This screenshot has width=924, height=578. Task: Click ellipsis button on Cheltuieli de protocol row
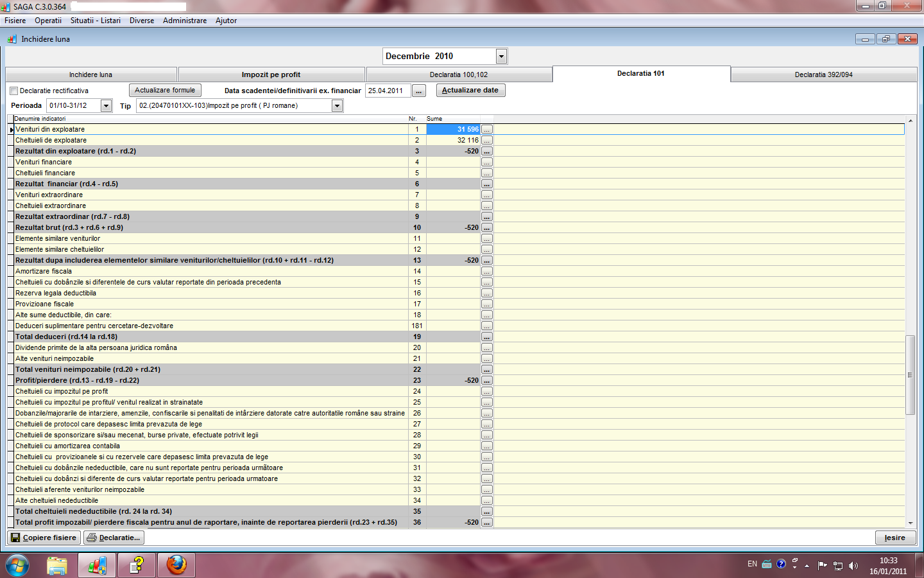click(x=487, y=424)
